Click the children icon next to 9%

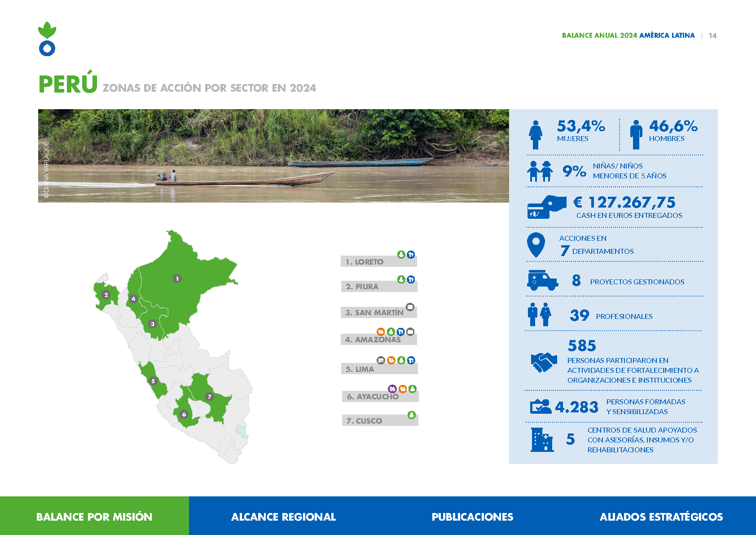(540, 171)
